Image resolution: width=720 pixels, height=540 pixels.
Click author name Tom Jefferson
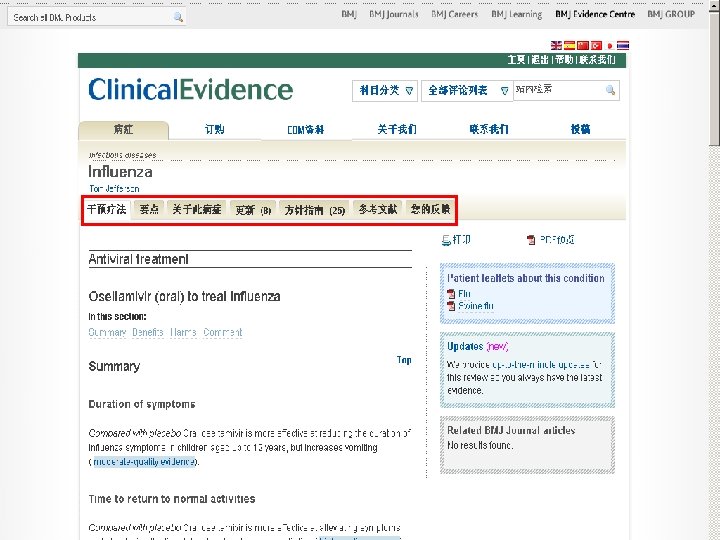114,189
